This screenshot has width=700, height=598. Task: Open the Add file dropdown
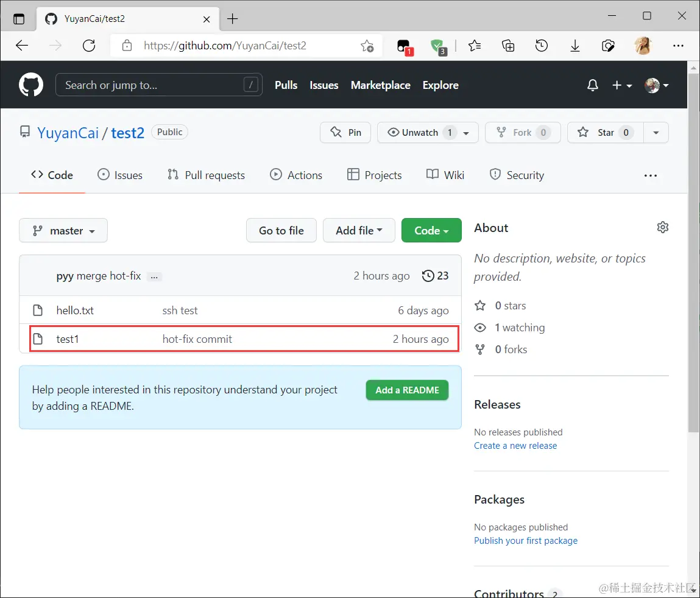point(359,230)
